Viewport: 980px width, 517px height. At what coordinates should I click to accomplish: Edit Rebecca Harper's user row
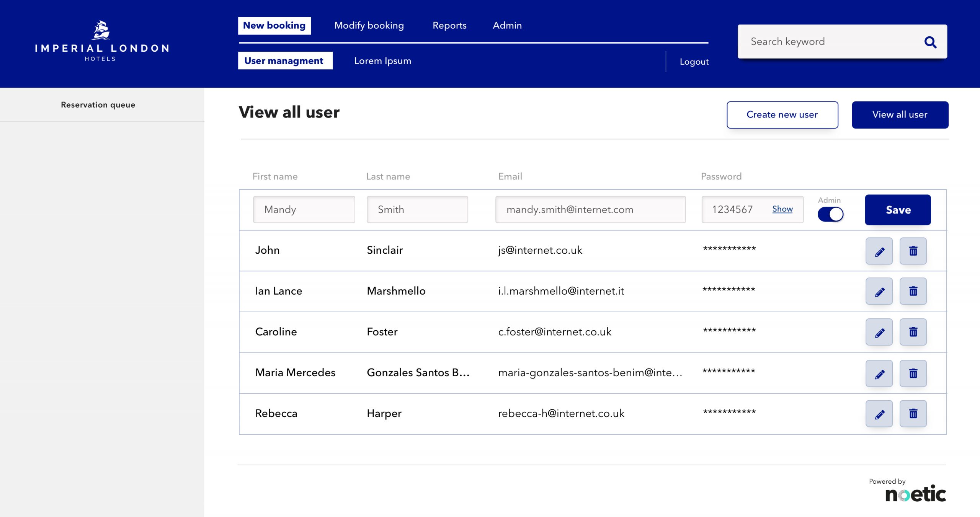[x=879, y=413]
